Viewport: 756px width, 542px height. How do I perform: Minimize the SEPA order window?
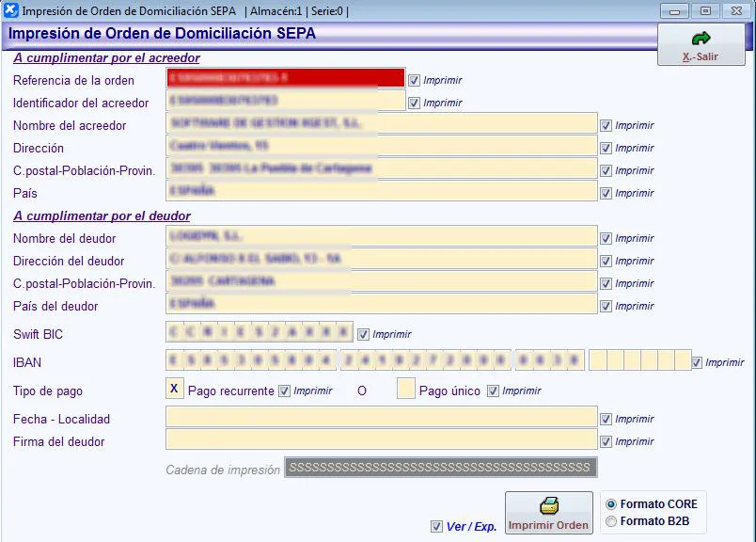click(x=673, y=11)
